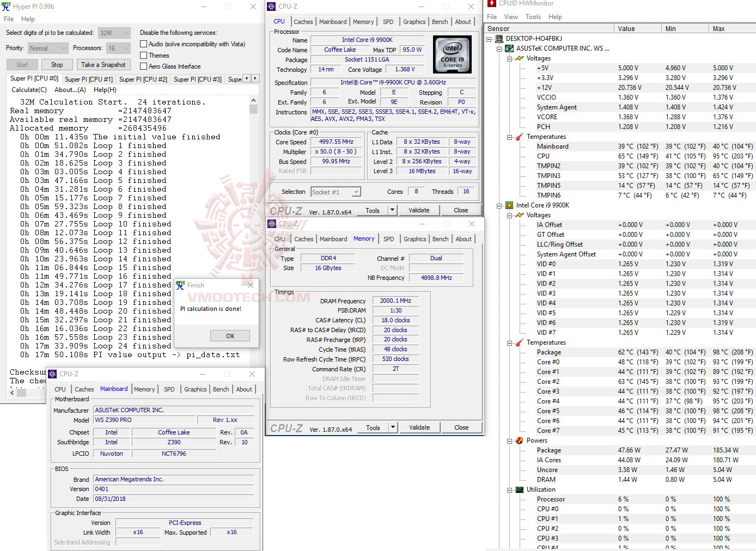
Task: Click the Validate button in CPU-Z
Action: pos(419,210)
